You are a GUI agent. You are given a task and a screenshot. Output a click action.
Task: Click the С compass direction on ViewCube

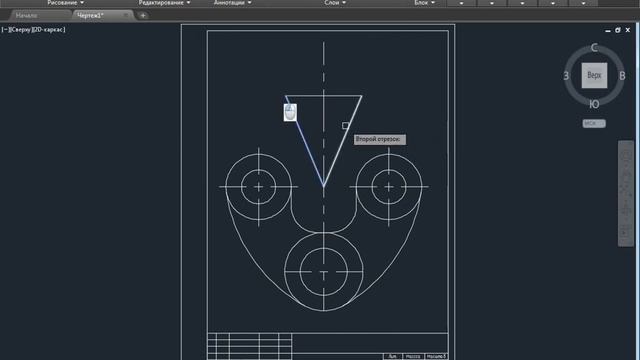point(594,48)
